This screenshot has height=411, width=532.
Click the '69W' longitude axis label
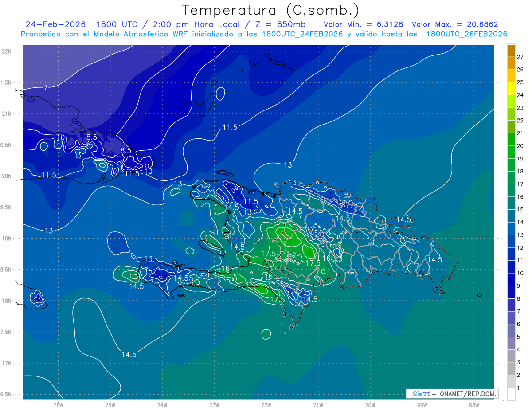422,405
